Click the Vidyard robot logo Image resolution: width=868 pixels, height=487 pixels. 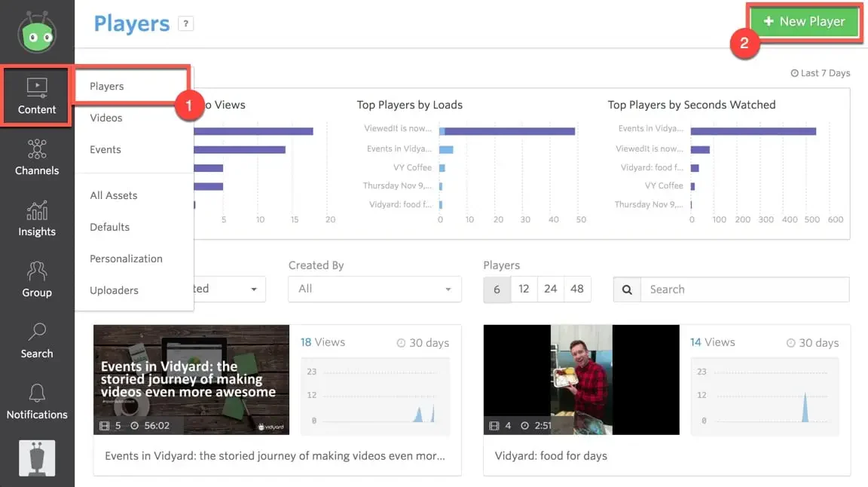click(37, 32)
